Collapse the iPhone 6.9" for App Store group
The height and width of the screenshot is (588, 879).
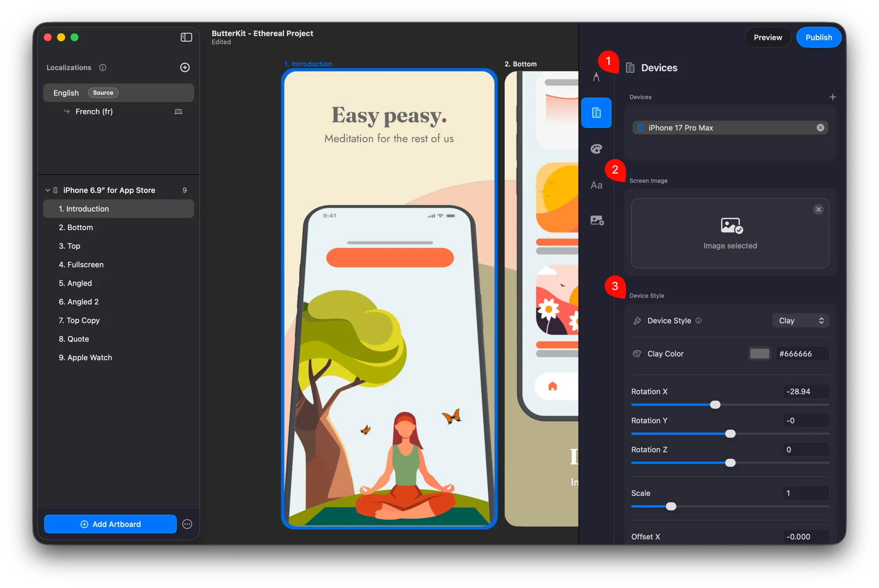click(48, 190)
